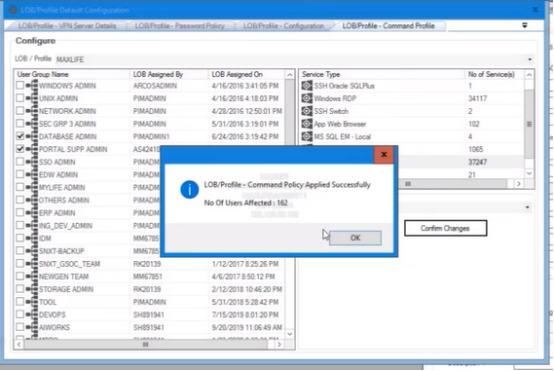Click the app icon in title bar

pos(13,10)
